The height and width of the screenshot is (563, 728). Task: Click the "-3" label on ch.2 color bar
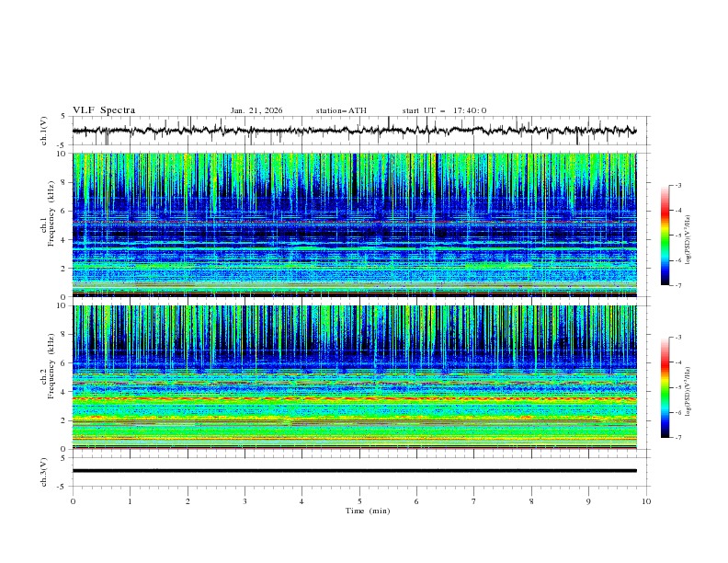pyautogui.click(x=678, y=338)
